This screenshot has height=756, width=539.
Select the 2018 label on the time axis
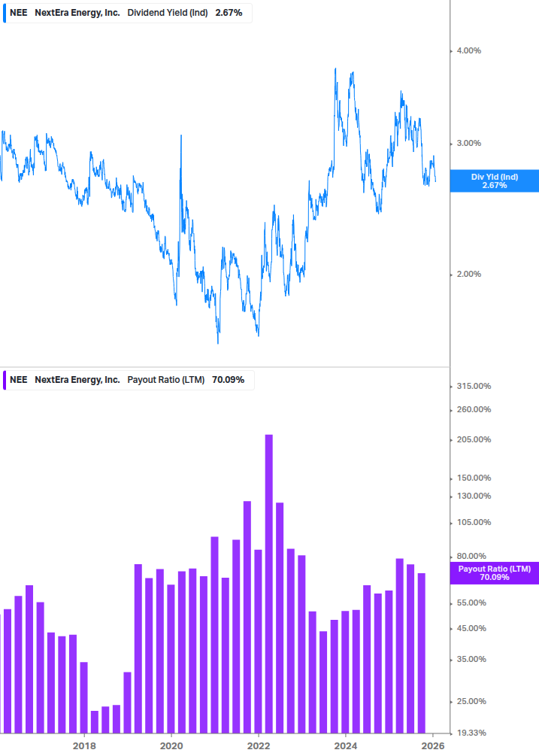[84, 745]
